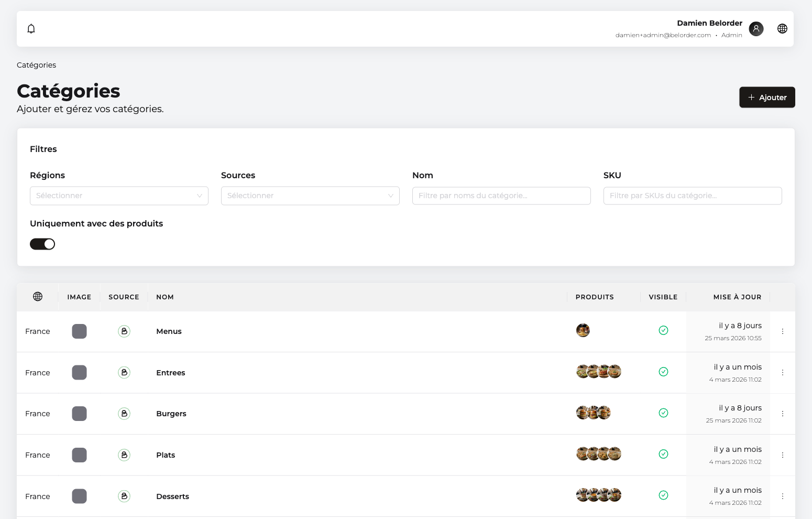The height and width of the screenshot is (519, 812).
Task: Click the Damien Belorder user name
Action: (709, 23)
